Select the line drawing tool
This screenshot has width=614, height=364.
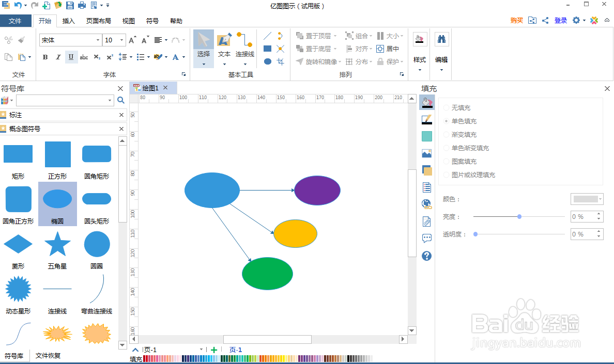(267, 36)
